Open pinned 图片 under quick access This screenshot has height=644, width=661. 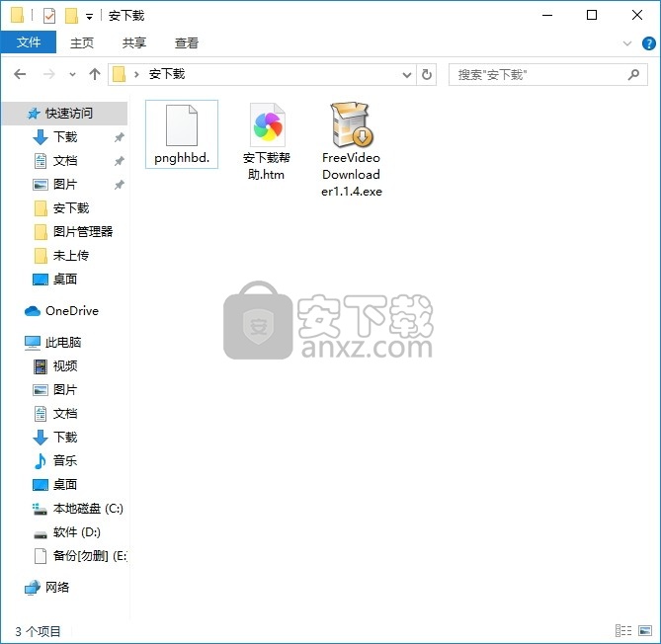click(65, 184)
